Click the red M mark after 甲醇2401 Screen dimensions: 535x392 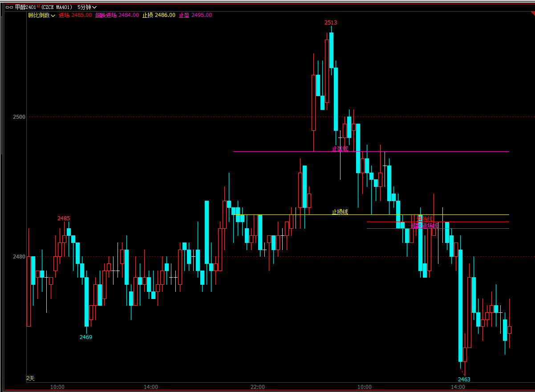pos(38,7)
